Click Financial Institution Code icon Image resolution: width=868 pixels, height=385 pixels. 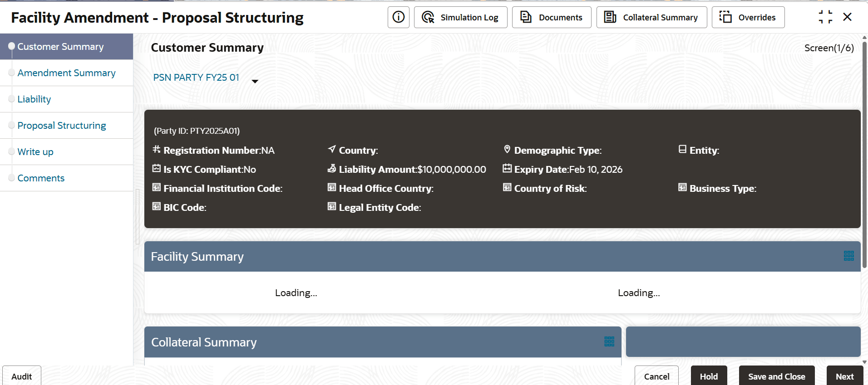point(157,187)
